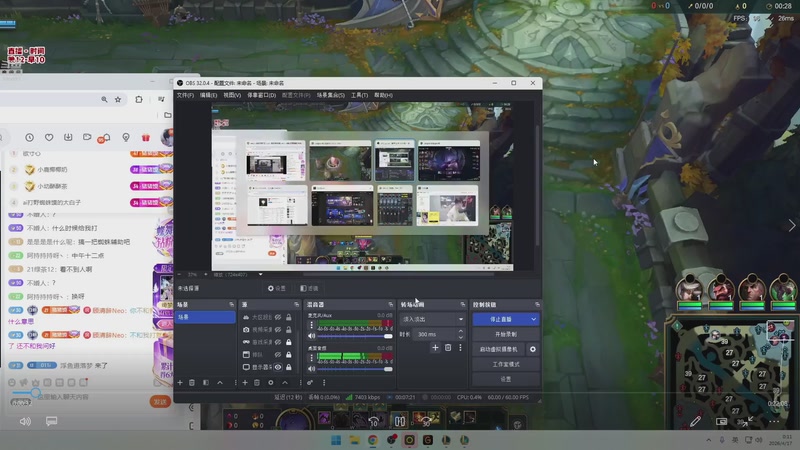Mute the desktop audio channel

[x=311, y=369]
